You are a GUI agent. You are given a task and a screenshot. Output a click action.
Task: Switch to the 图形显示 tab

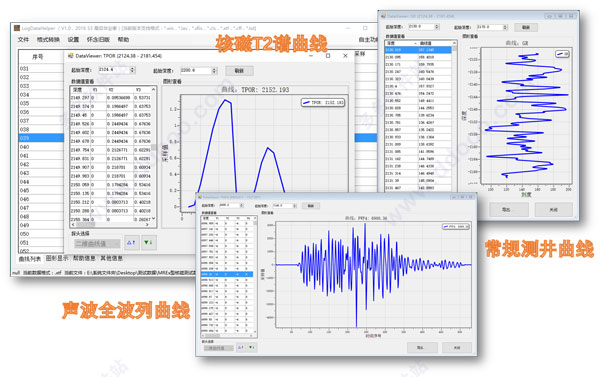[57, 258]
